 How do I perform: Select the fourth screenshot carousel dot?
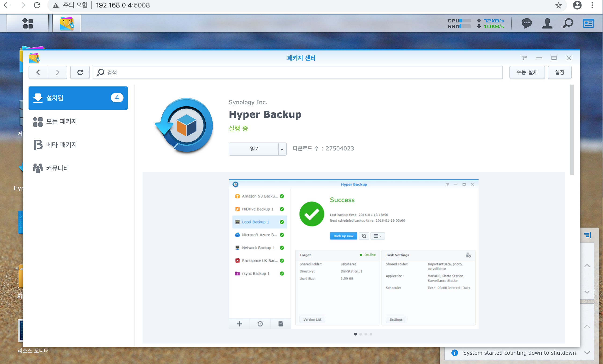(x=371, y=334)
